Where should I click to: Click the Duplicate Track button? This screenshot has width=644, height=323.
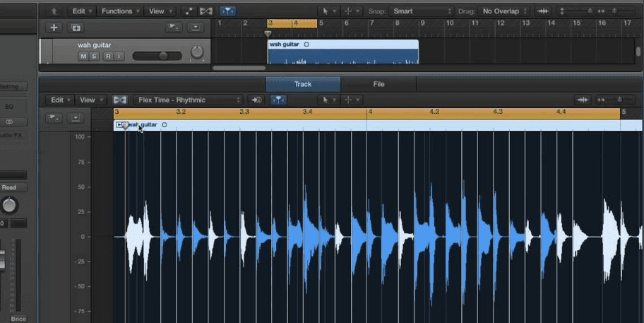coord(76,28)
